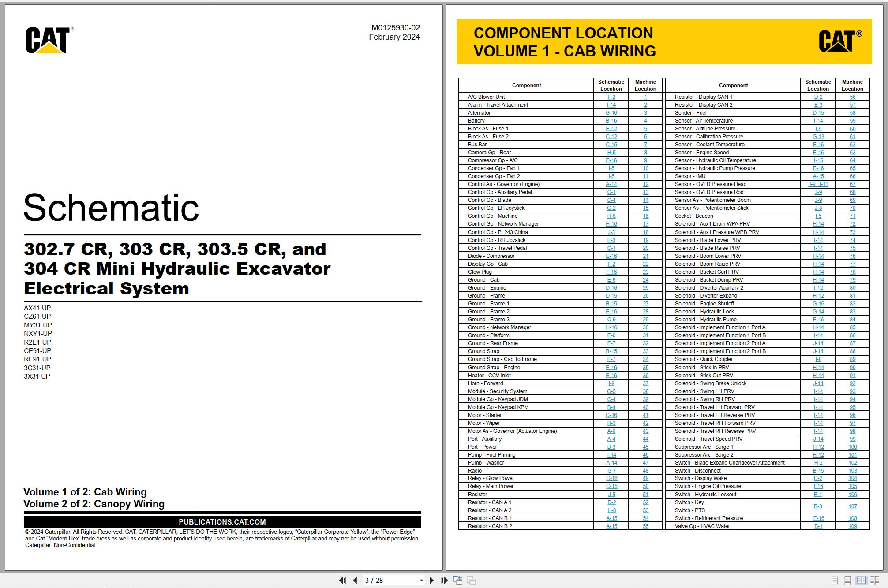Jump to the first page
This screenshot has width=888, height=588.
[x=342, y=581]
